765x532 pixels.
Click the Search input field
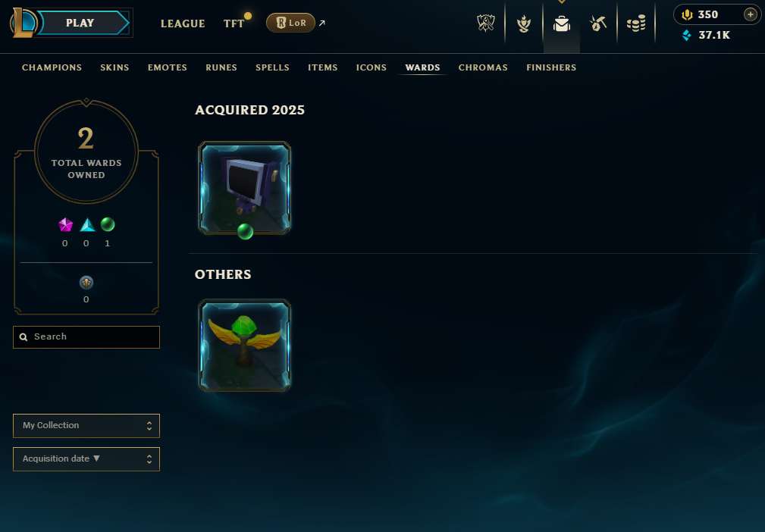click(x=86, y=337)
